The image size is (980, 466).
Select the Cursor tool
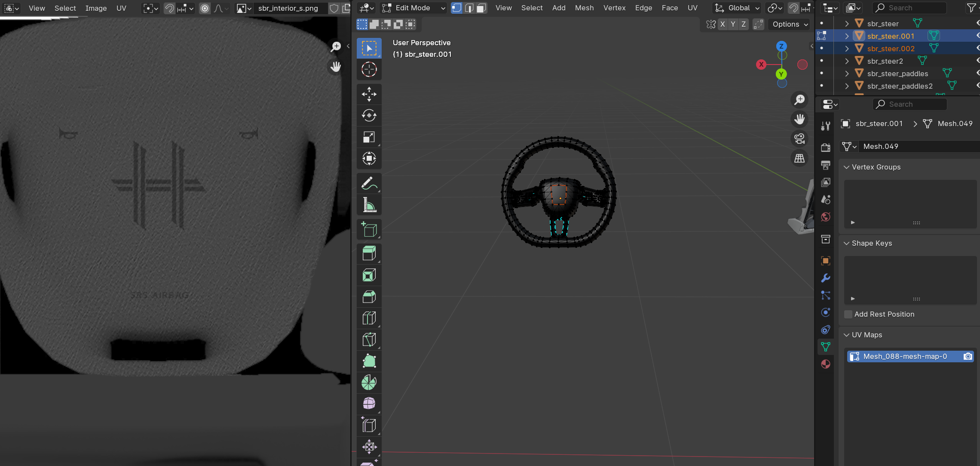(x=369, y=69)
